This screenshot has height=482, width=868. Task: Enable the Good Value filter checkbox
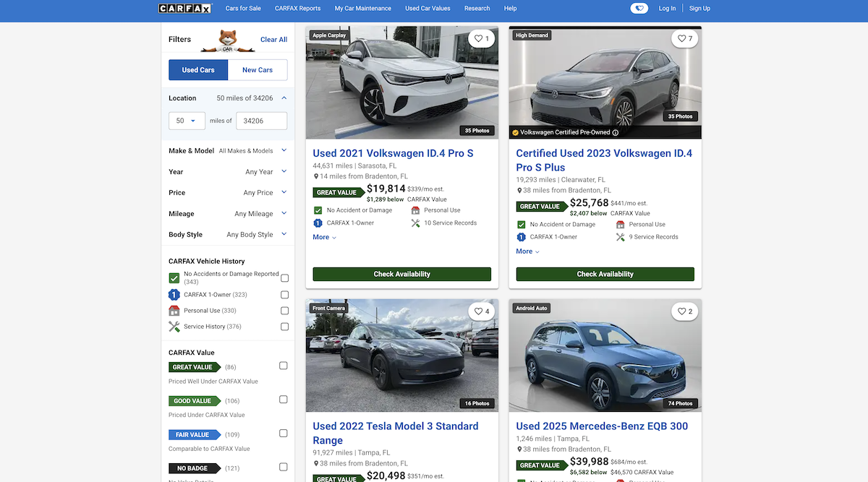coord(284,400)
